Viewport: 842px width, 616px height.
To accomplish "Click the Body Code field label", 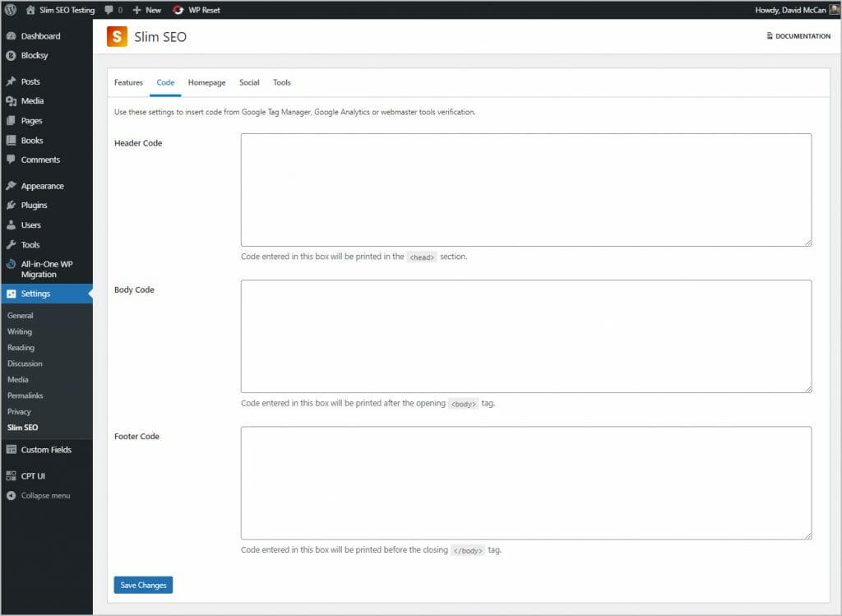I will (x=134, y=289).
